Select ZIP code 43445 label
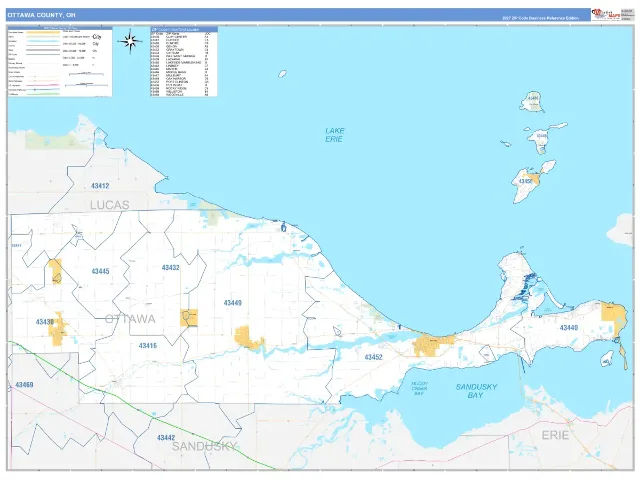 coord(100,271)
